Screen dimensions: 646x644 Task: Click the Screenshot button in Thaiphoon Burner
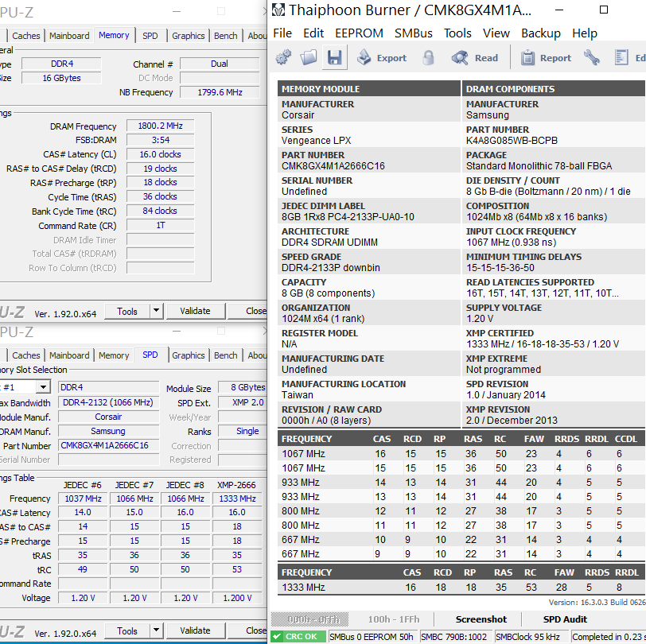pos(481,619)
